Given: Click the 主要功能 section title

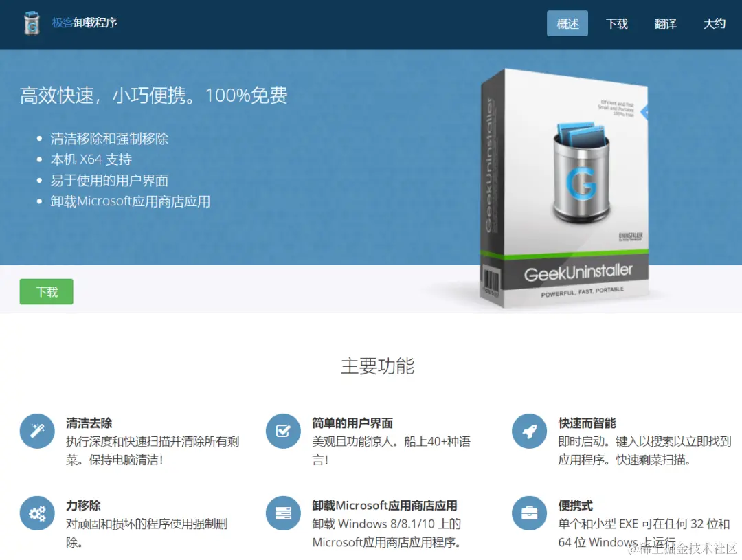Looking at the screenshot, I should coord(377,366).
